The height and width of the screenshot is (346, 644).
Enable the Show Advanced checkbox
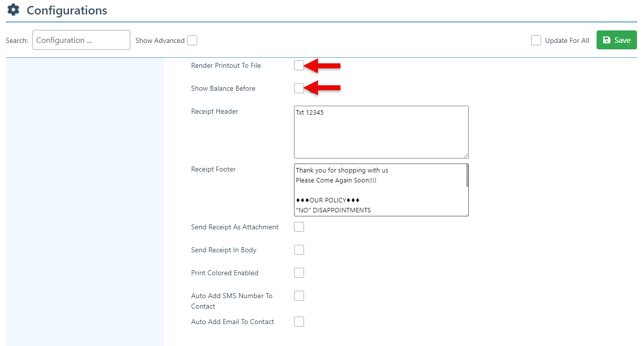(x=192, y=40)
